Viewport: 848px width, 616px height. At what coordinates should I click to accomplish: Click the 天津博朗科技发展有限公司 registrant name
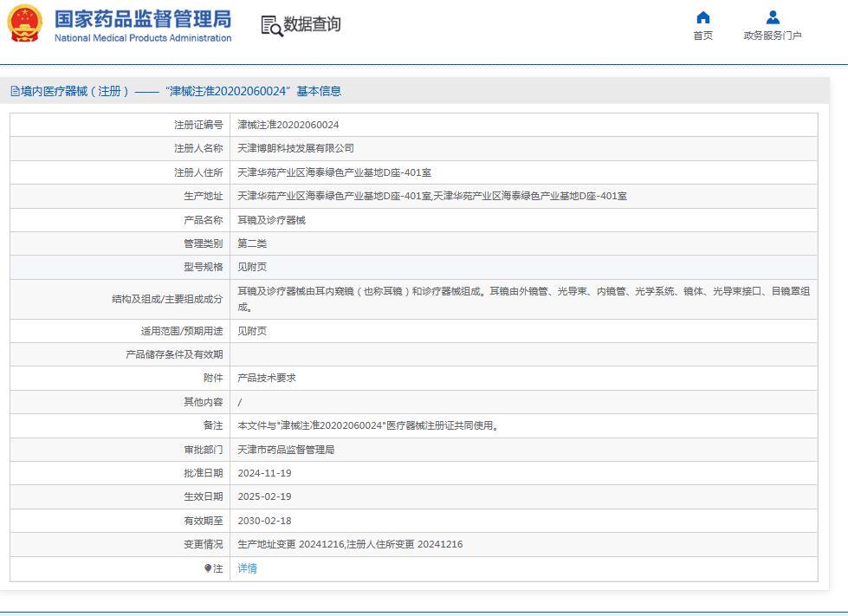295,148
